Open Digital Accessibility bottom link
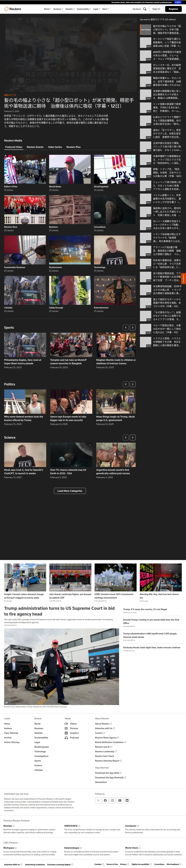 [141, 864]
